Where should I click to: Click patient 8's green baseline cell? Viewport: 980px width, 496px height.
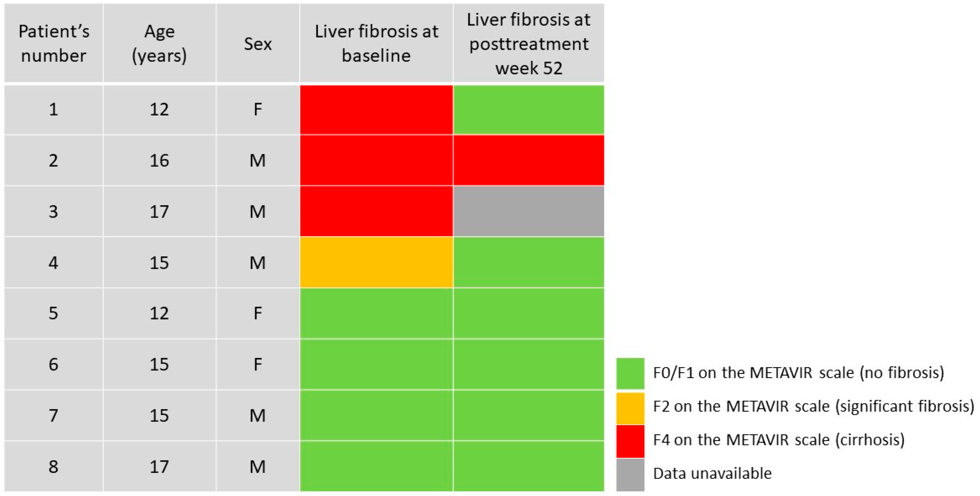point(376,466)
